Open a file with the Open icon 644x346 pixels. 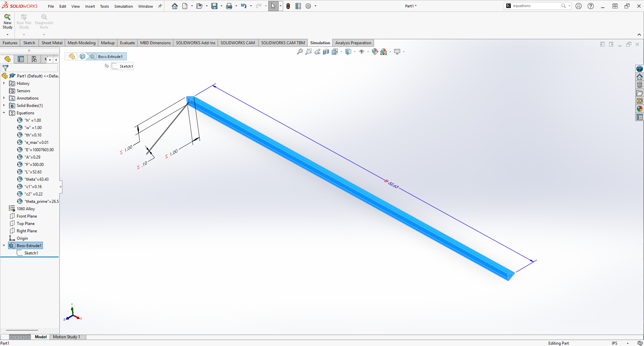point(199,6)
